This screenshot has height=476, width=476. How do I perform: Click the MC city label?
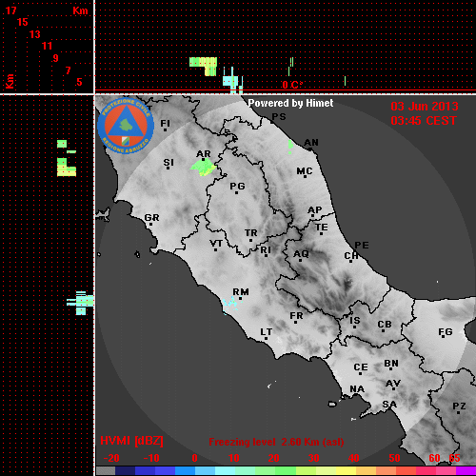pyautogui.click(x=305, y=171)
